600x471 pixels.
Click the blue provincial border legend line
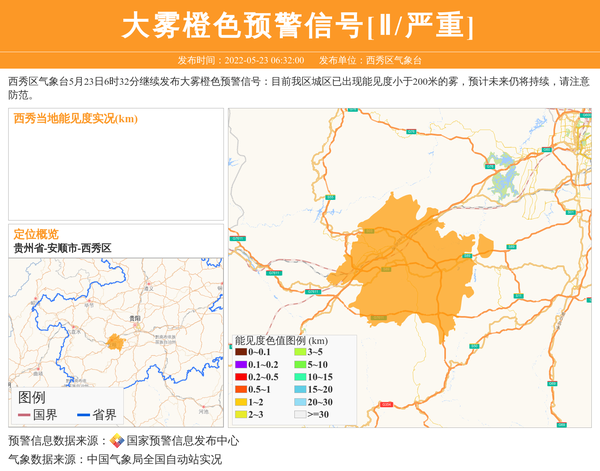[x=83, y=415]
